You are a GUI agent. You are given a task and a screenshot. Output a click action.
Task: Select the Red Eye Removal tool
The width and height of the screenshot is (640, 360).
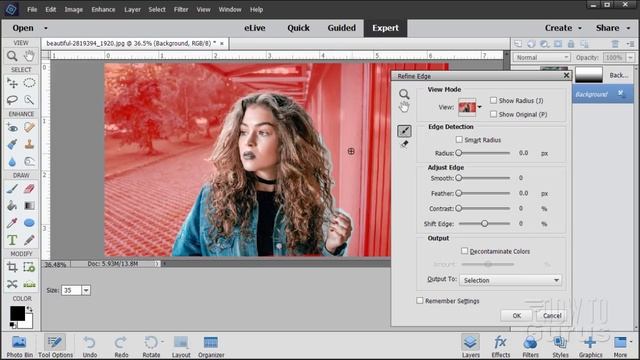12,127
